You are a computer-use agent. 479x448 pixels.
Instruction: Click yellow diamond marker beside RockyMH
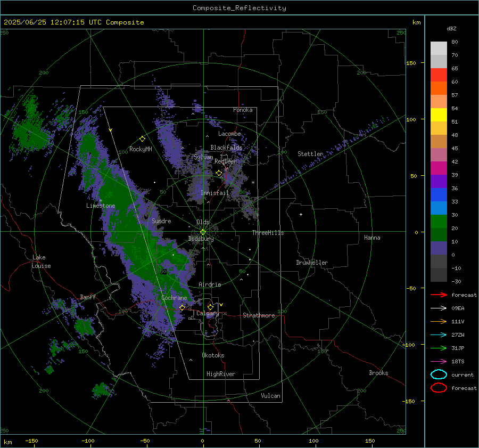(142, 139)
